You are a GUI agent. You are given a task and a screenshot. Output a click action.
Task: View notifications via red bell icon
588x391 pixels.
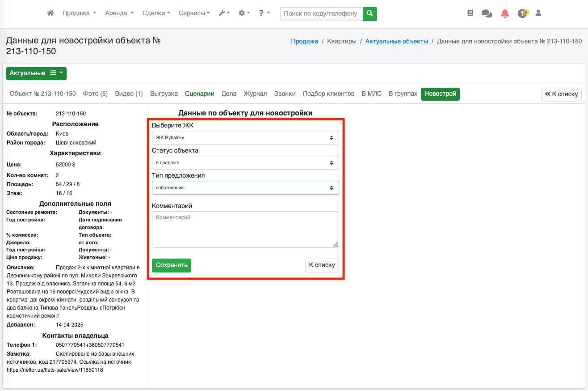click(x=505, y=13)
